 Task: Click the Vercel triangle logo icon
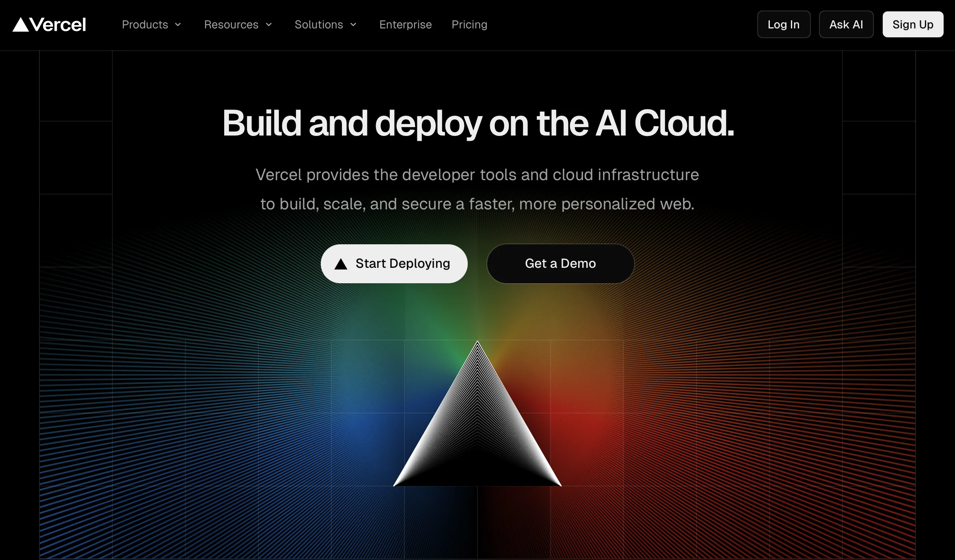click(21, 25)
